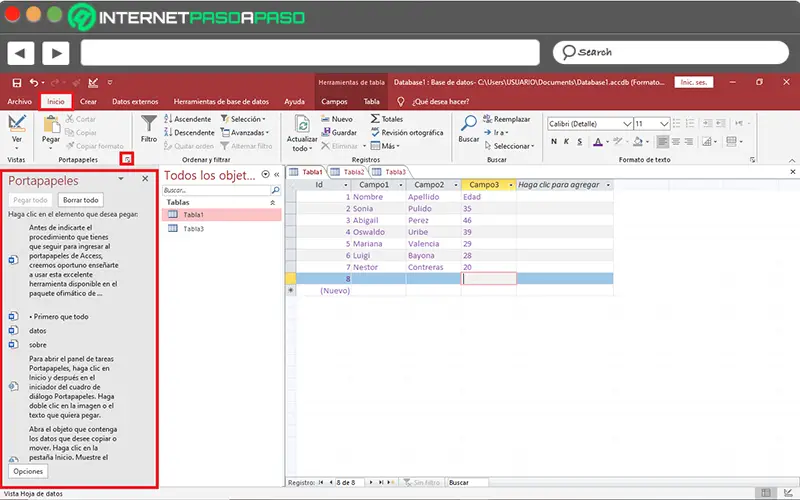Image resolution: width=800 pixels, height=500 pixels.
Task: Click the Pegar clipboard icon
Action: click(x=51, y=124)
